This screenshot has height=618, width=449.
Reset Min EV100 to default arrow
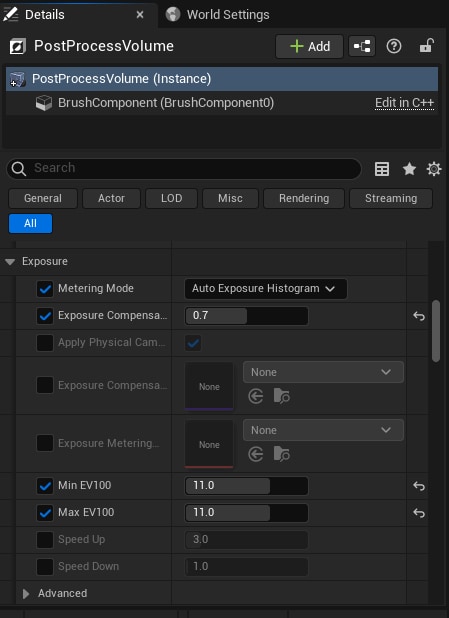point(419,486)
